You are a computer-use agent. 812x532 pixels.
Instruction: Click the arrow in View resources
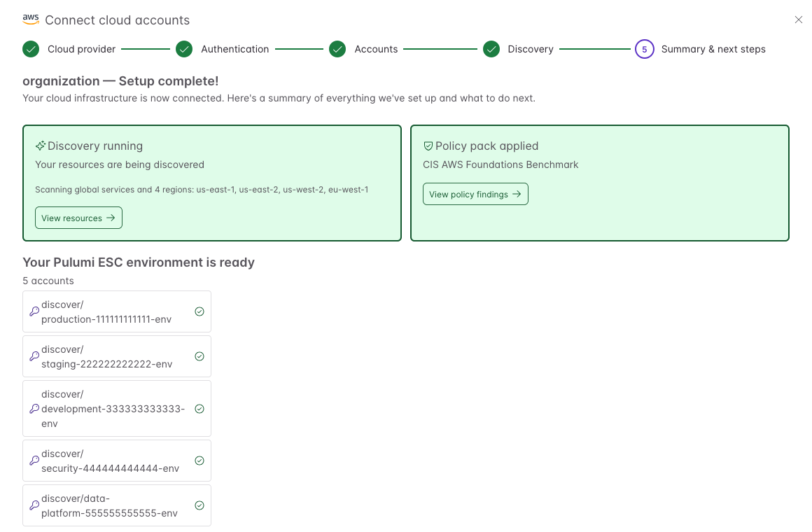click(111, 218)
